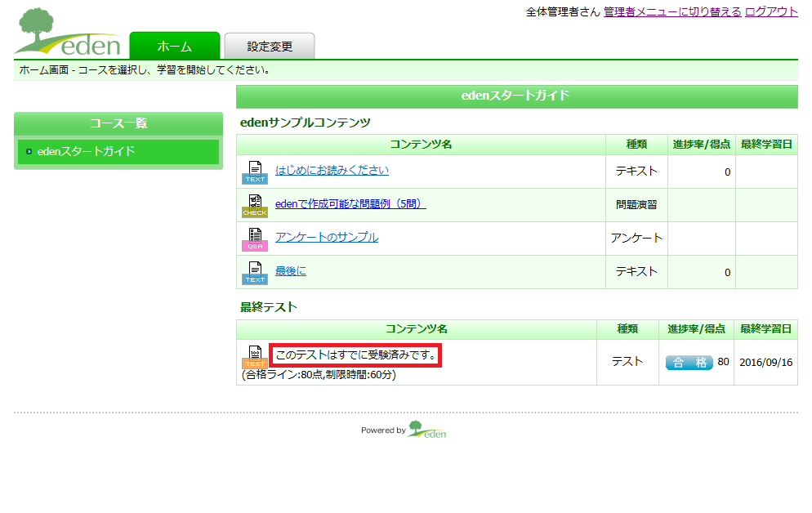Click 進捗率/得点 header in 最終テスト table

click(696, 329)
